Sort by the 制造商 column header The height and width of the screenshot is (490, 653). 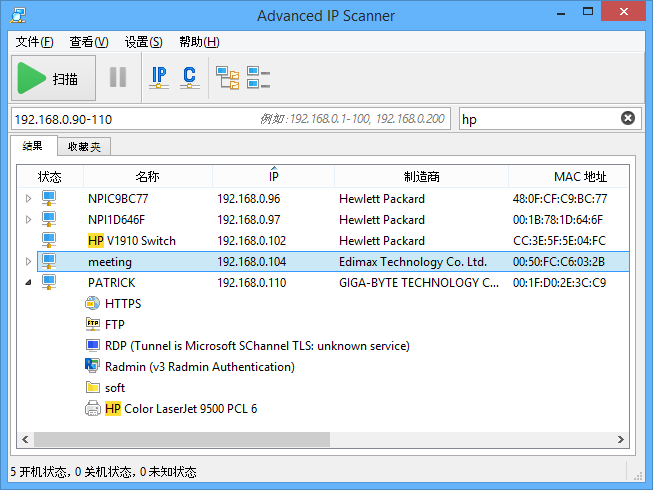[421, 177]
